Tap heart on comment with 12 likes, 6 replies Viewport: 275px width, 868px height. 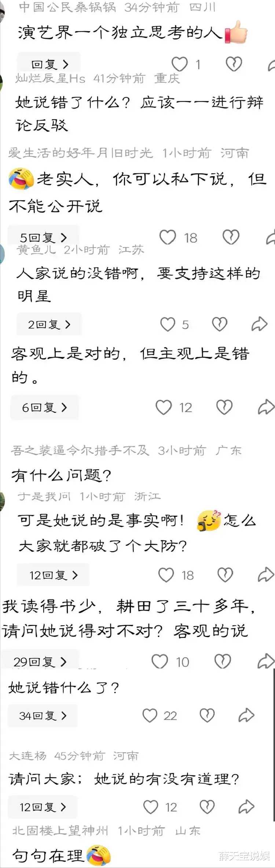coord(164,407)
